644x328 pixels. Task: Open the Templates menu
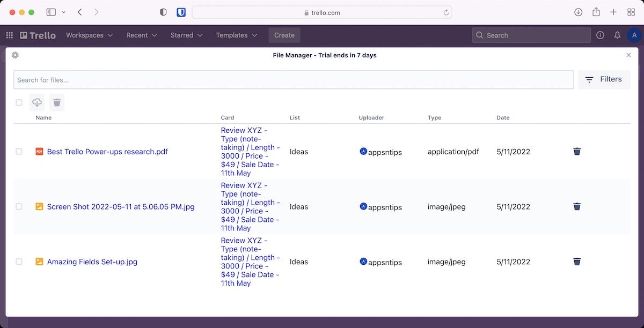click(236, 35)
